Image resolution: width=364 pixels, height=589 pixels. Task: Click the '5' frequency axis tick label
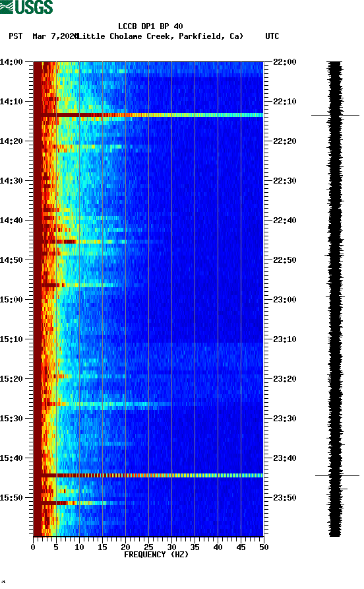(x=56, y=547)
